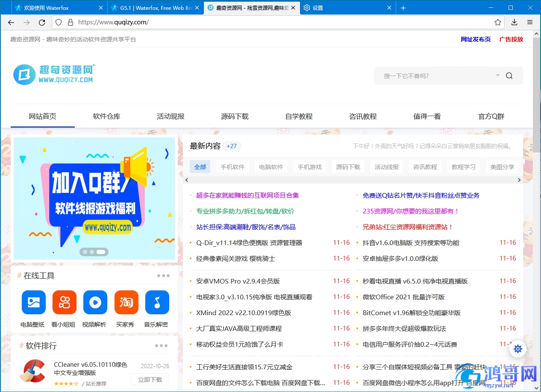Image resolution: width=541 pixels, height=392 pixels.
Task: Open 抖音v1.6.0电脑版 article link
Action: (x=411, y=243)
